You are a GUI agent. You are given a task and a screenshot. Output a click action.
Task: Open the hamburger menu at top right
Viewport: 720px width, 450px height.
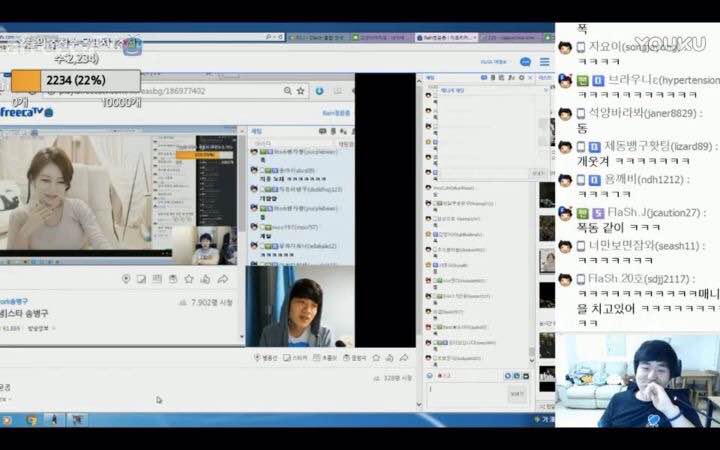tap(545, 62)
